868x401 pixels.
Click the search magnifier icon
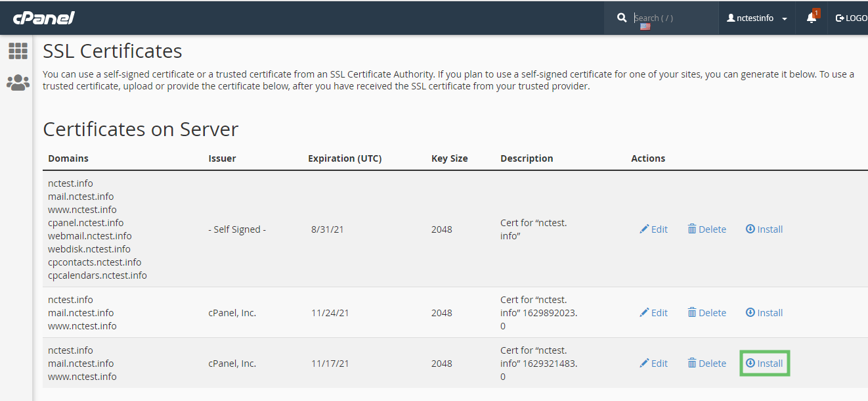[622, 18]
